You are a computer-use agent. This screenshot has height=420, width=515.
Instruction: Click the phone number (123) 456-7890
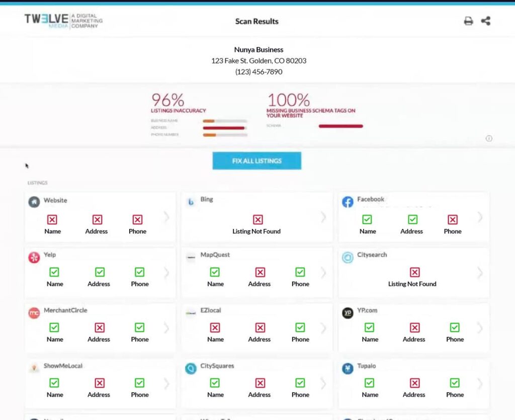click(259, 71)
